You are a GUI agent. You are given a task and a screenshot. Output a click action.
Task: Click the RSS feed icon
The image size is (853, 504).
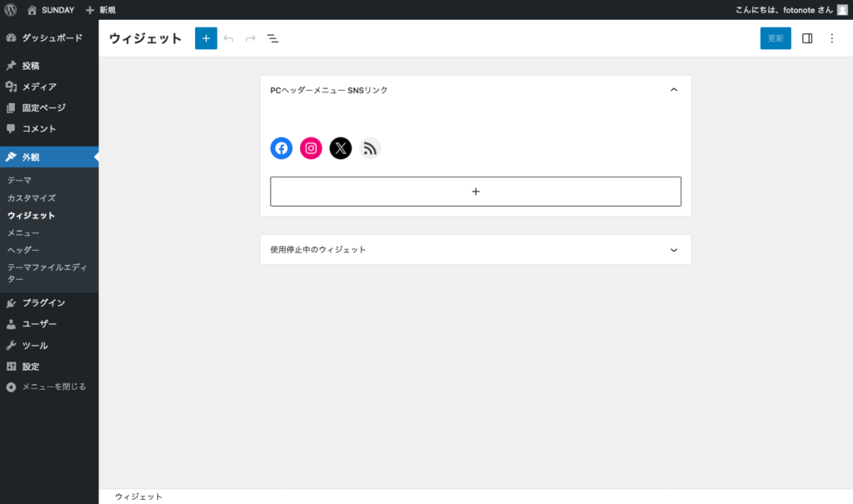tap(370, 148)
